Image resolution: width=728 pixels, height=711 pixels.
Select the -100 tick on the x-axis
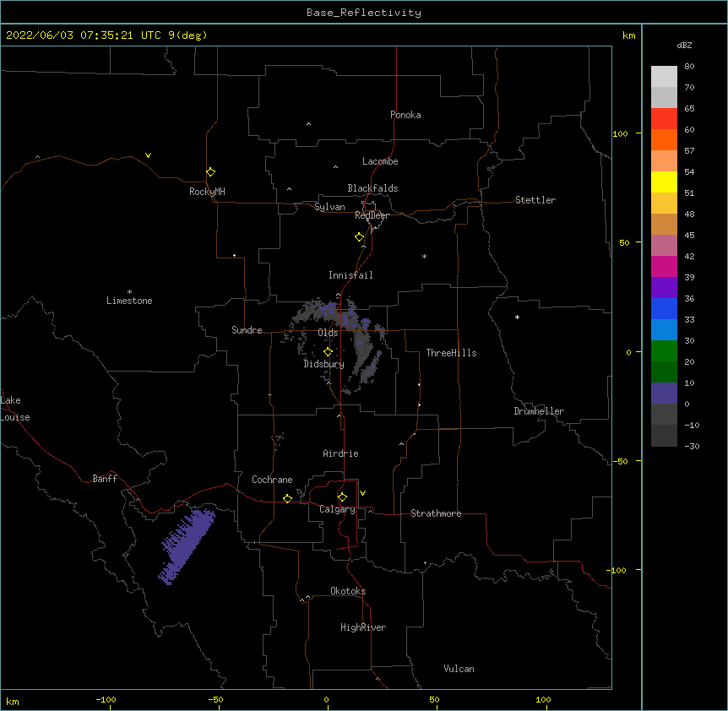(106, 699)
